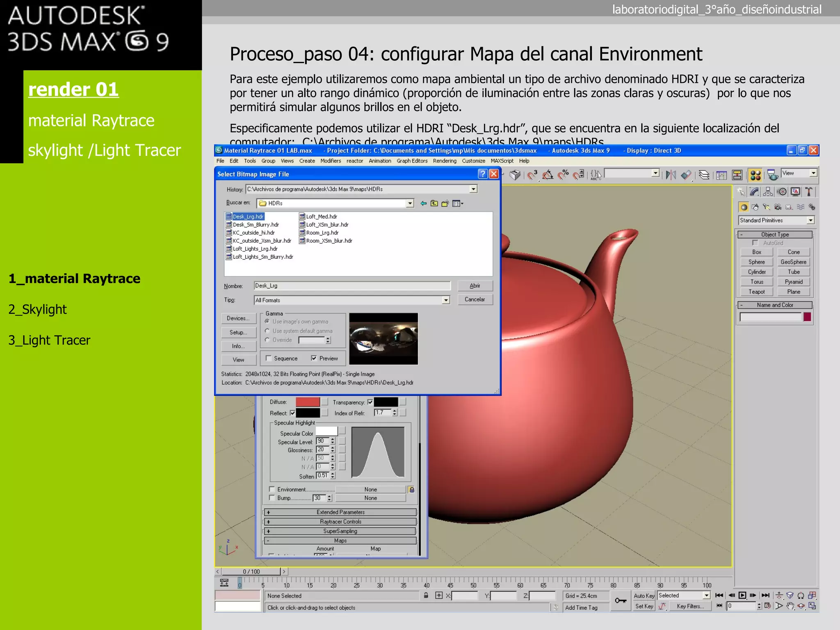Switch to the Modify panel icon
840x630 pixels.
pos(754,192)
